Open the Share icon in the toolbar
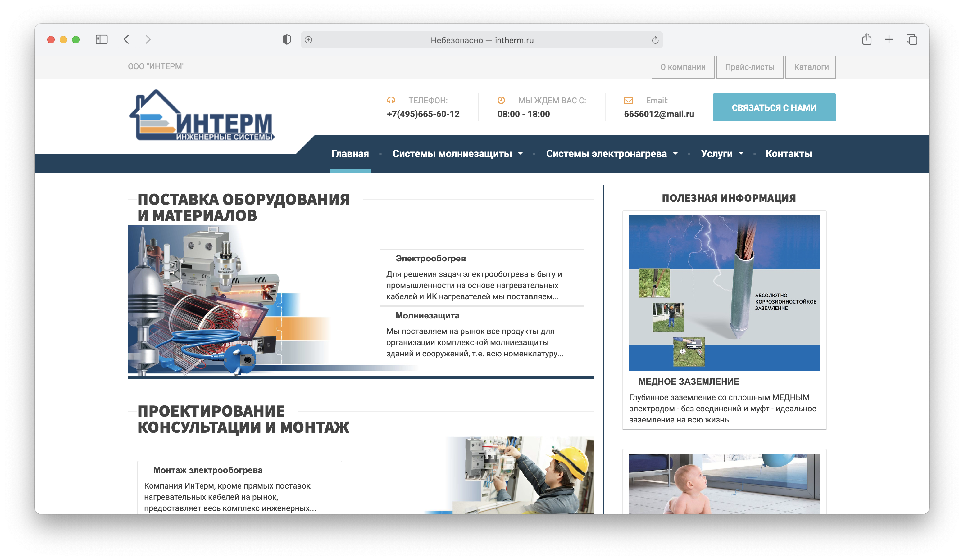964x560 pixels. [867, 39]
